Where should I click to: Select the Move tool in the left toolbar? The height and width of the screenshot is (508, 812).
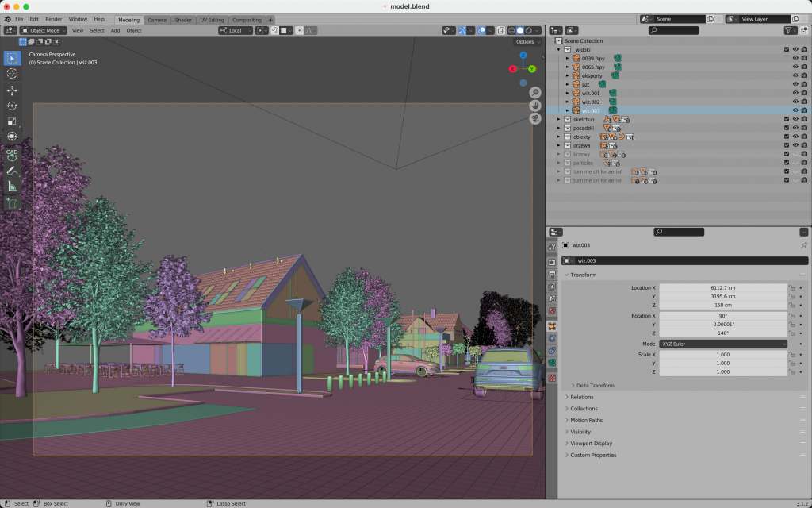pyautogui.click(x=12, y=90)
